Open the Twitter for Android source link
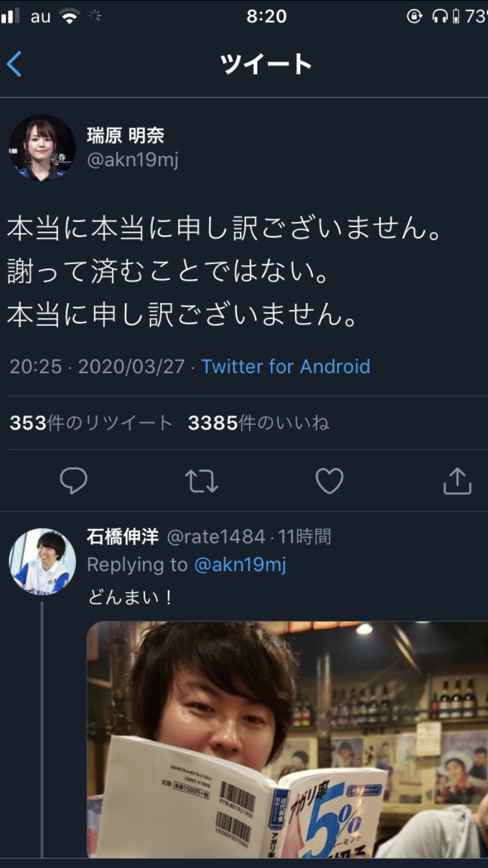This screenshot has width=488, height=868. pos(287,366)
